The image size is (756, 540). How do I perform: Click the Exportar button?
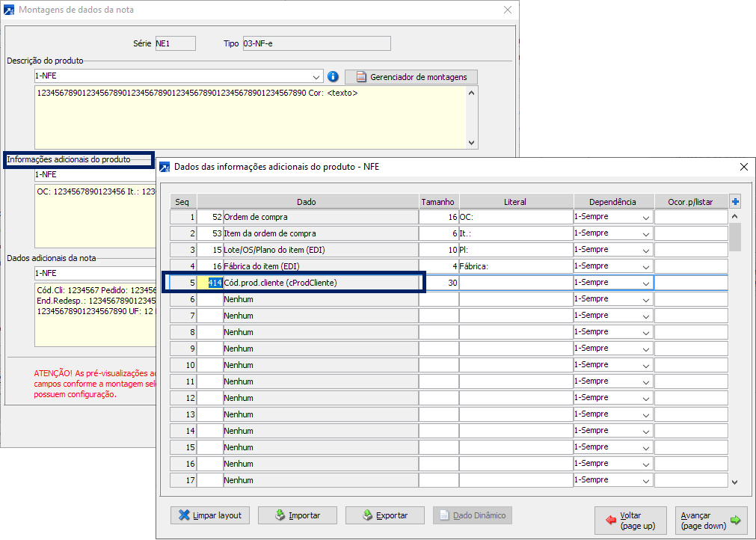pos(384,515)
